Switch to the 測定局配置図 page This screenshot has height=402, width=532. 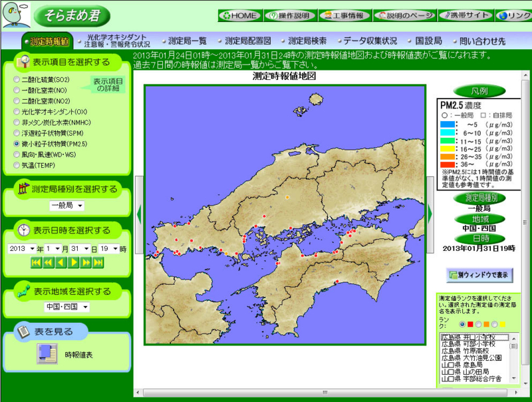pos(248,39)
